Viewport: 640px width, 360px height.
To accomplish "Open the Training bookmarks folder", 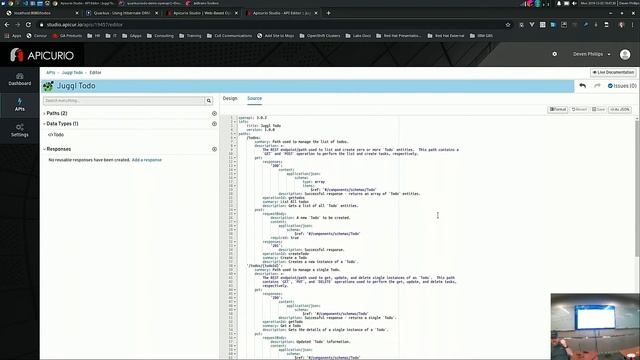I will (190, 36).
